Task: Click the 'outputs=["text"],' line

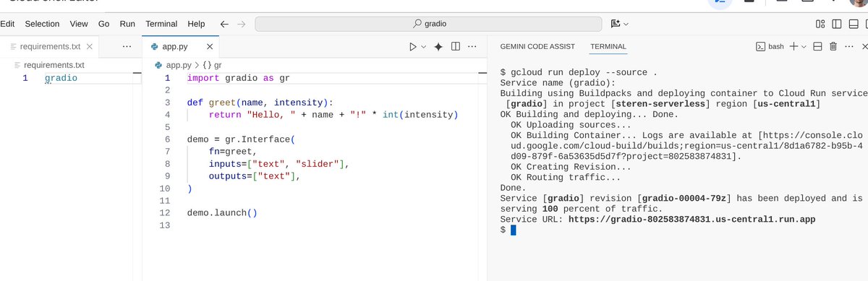Action: point(254,176)
